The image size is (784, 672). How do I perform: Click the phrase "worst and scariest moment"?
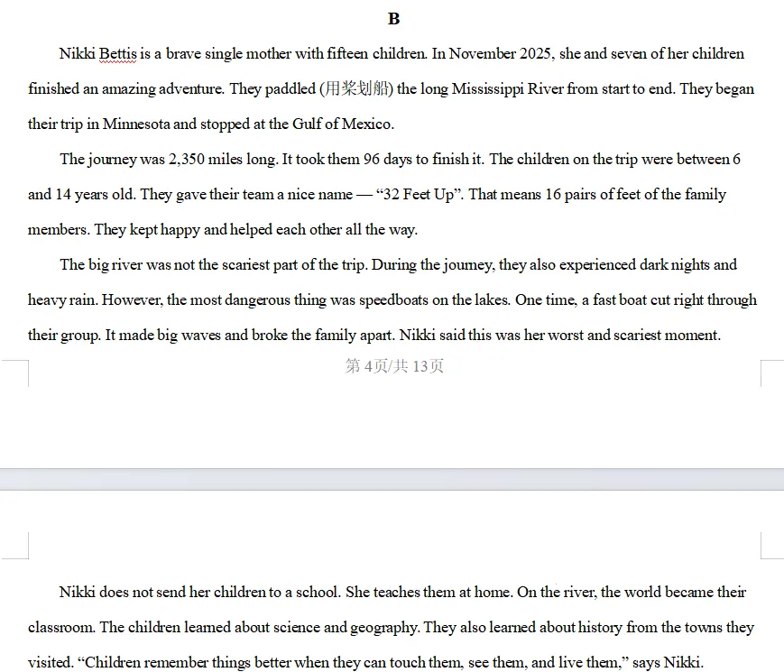click(x=633, y=335)
